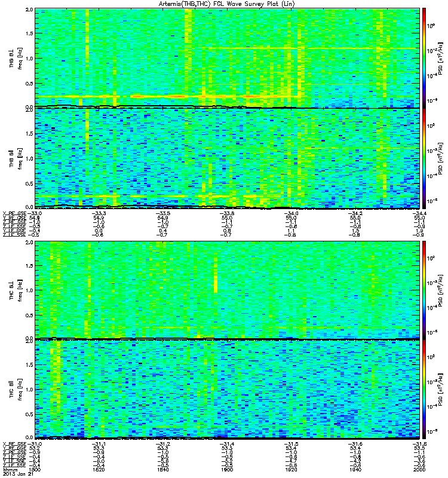The width and height of the screenshot is (448, 478).
Task: Click the "THB B∥ freq [Hz]" y-axis label
Action: tap(16, 158)
